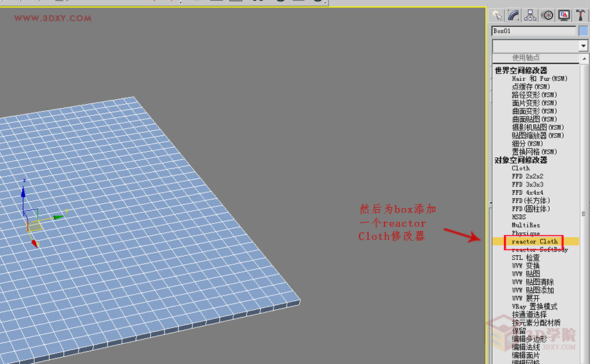Select UVW 变换 modifier
This screenshot has width=590, height=364.
coord(525,266)
